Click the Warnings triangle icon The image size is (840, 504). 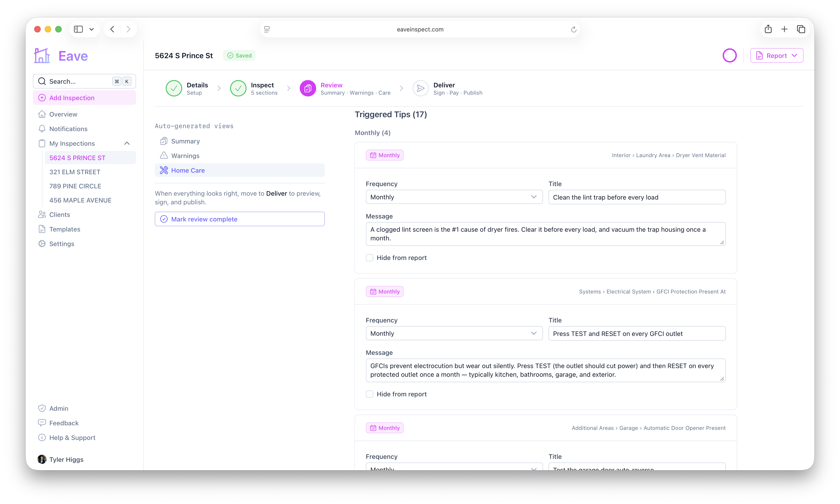pyautogui.click(x=164, y=156)
